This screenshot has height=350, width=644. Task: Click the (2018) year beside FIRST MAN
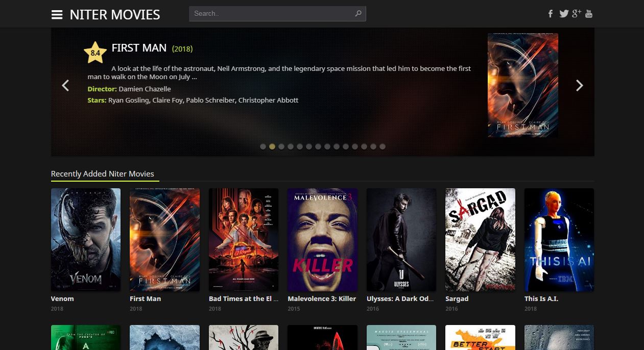182,49
